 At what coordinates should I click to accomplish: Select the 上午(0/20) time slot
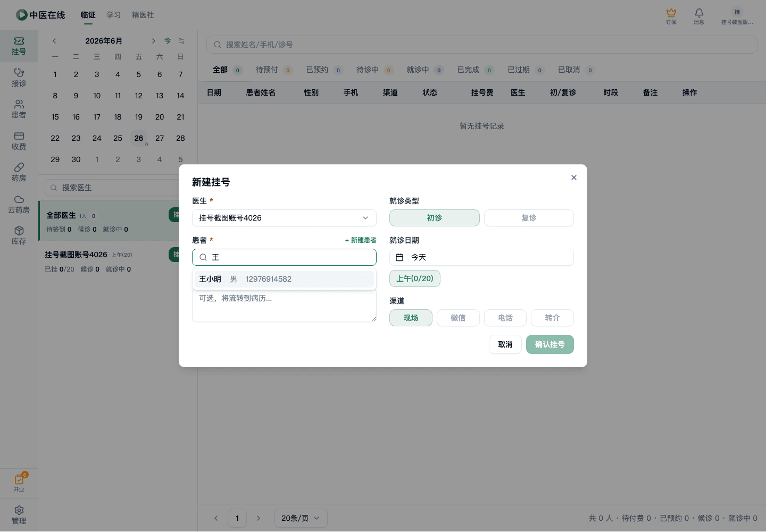pos(415,278)
